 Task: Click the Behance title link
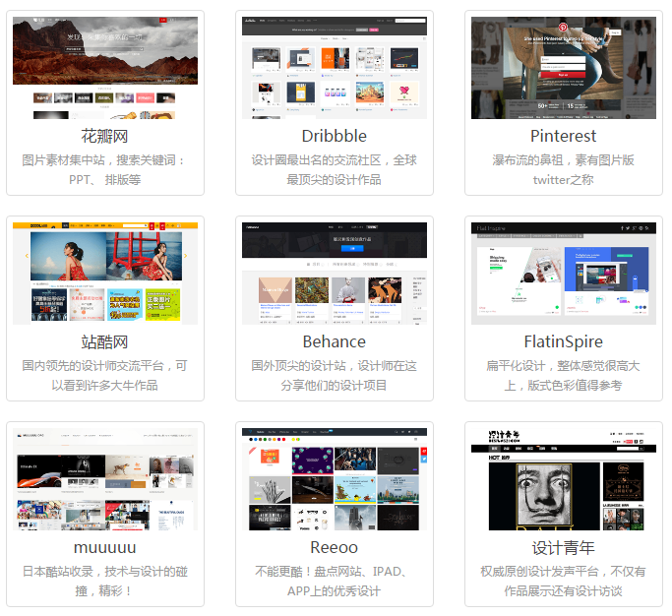[335, 342]
